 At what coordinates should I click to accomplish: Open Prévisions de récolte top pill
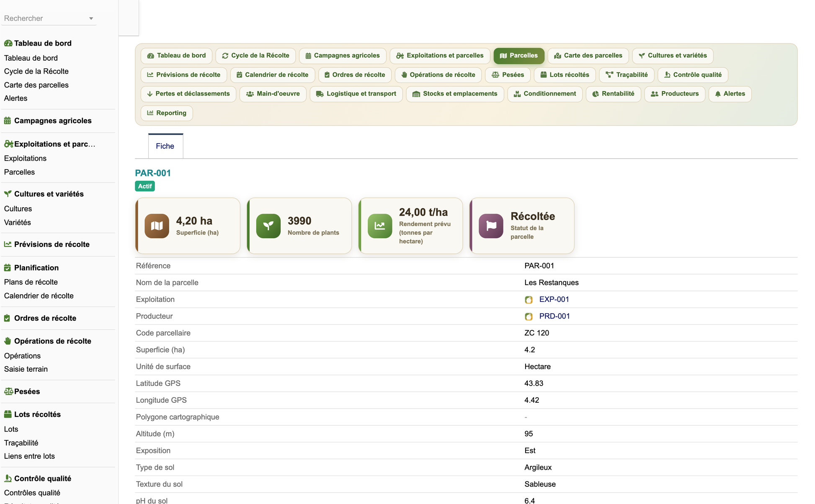[183, 75]
